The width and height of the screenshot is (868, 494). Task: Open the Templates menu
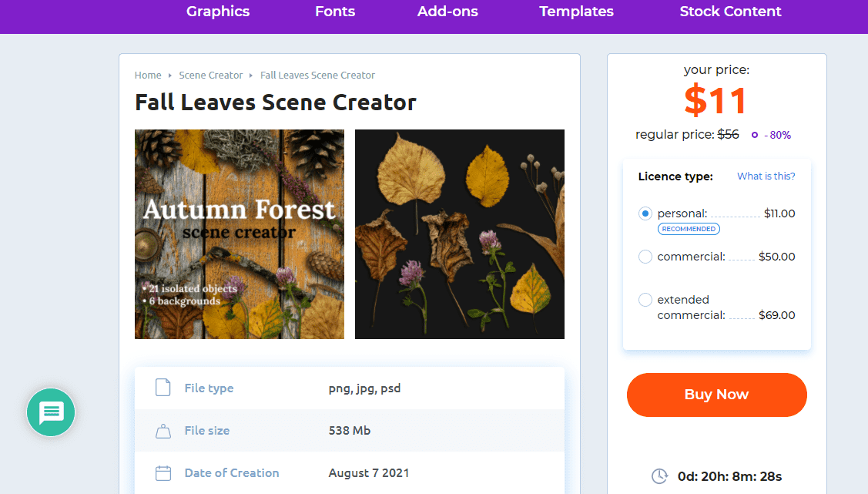576,12
